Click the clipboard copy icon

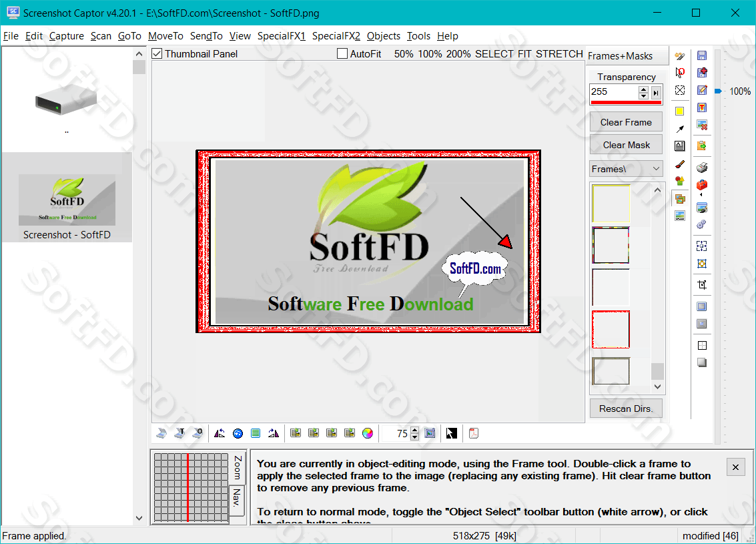[702, 145]
